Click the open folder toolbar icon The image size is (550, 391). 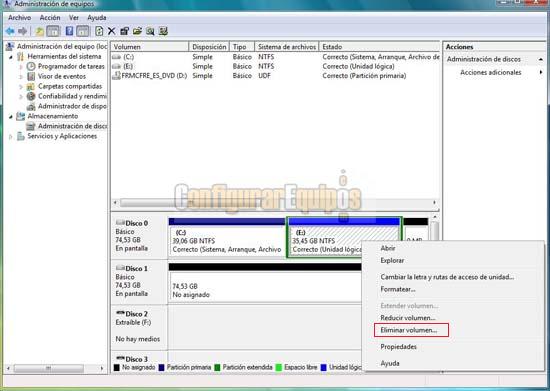point(137,31)
